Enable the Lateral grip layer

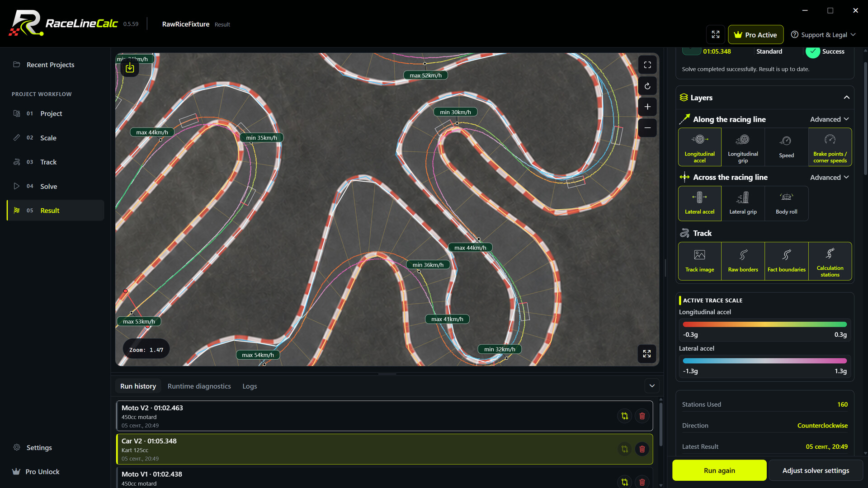coord(743,203)
